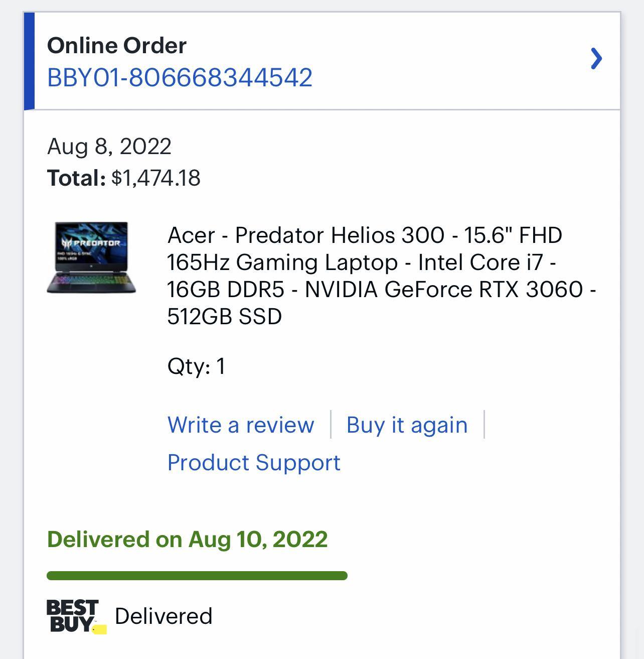Select the order total amount
Screen dimensions: 644x659
point(156,177)
